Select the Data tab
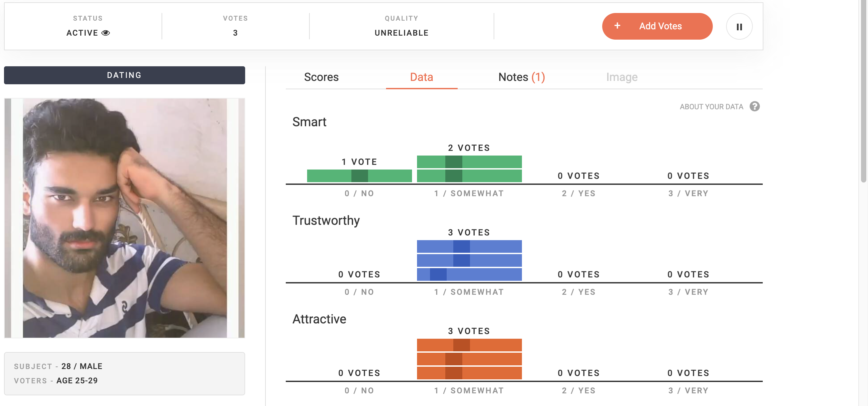868x406 pixels. pos(422,77)
